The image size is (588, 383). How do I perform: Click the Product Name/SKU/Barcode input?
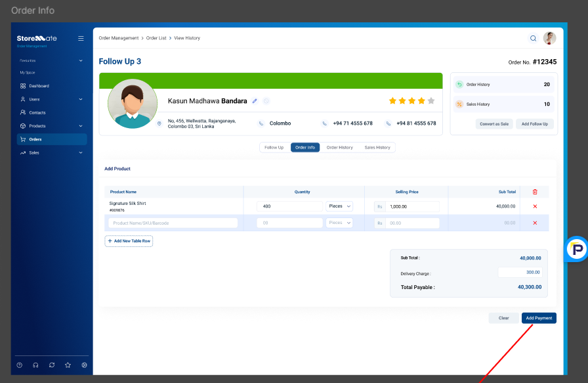pyautogui.click(x=173, y=223)
